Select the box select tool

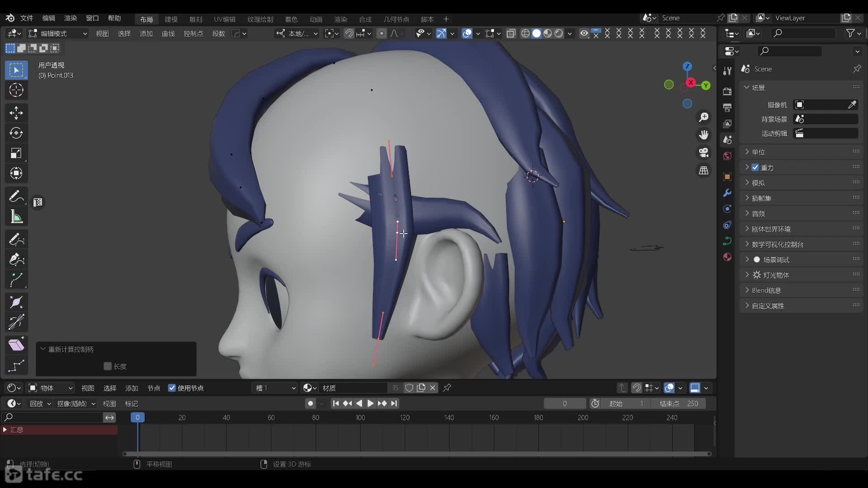tap(16, 70)
